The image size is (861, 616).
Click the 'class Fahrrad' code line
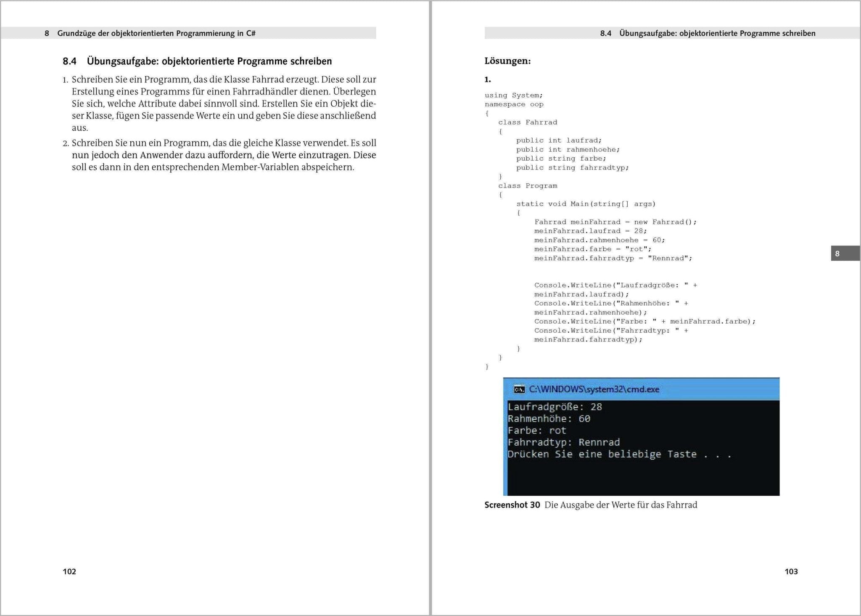coord(528,122)
